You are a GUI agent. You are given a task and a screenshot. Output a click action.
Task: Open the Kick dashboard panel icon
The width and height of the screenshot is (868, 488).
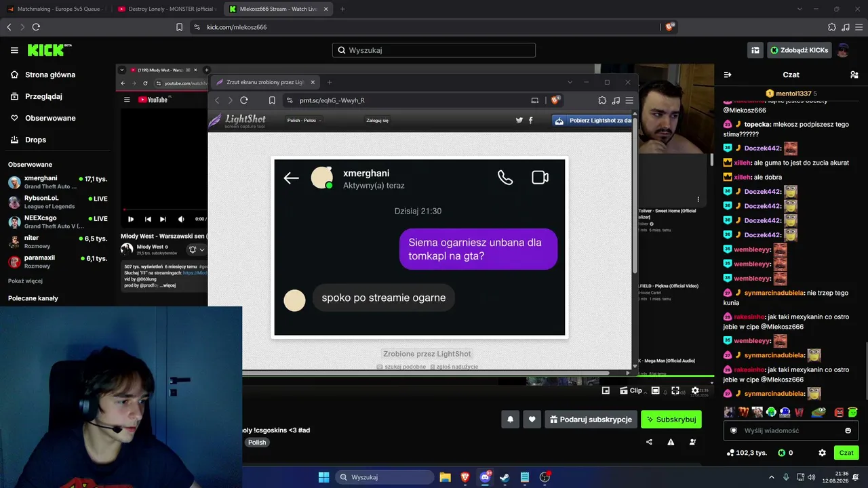pos(755,50)
